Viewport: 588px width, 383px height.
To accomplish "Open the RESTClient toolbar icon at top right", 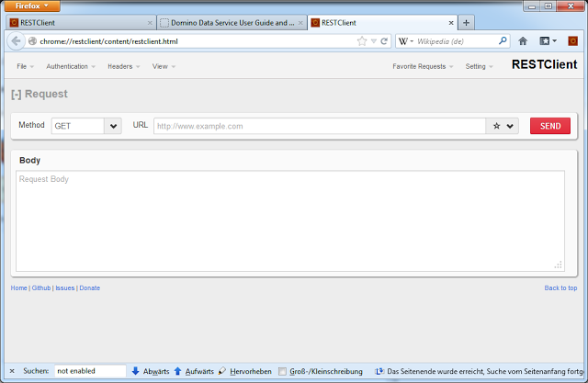I will (x=571, y=41).
